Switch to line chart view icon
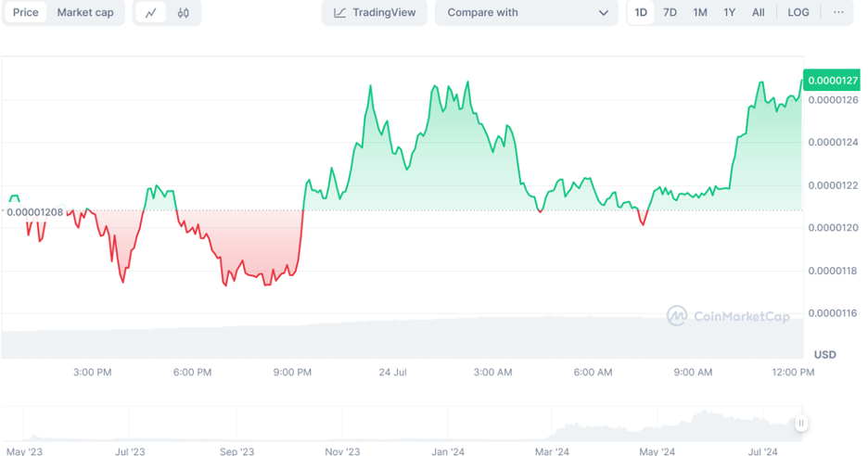868x456 pixels. pos(150,13)
